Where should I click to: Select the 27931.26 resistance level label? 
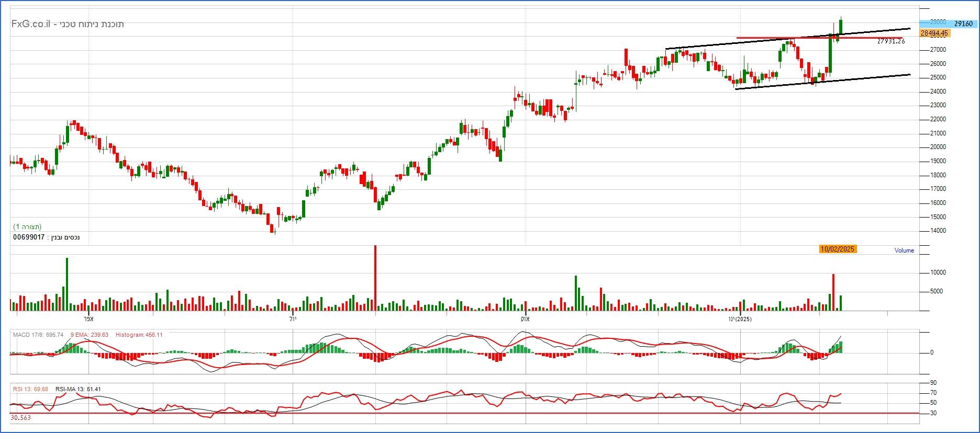(x=890, y=41)
